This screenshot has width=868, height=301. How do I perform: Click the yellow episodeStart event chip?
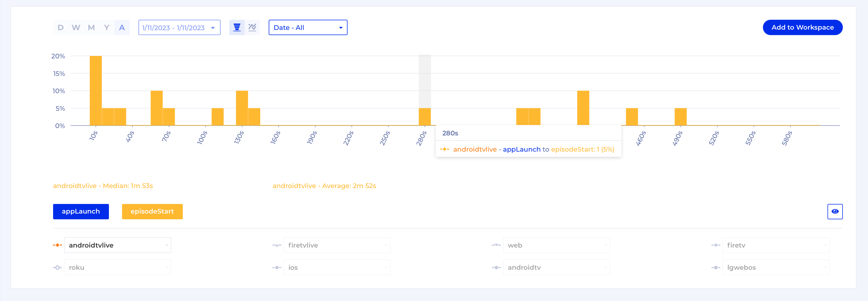152,212
